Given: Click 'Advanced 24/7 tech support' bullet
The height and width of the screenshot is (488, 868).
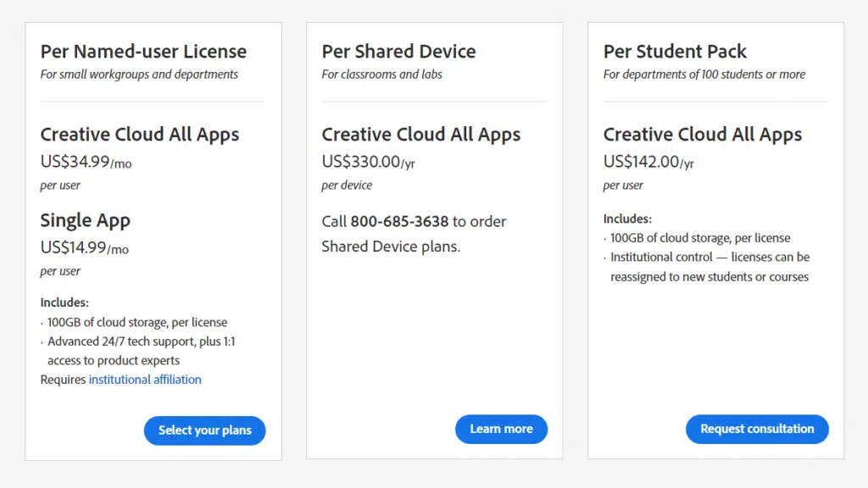Looking at the screenshot, I should 142,351.
